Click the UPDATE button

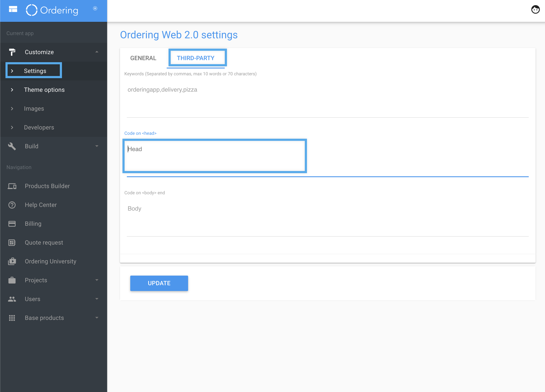pyautogui.click(x=159, y=283)
